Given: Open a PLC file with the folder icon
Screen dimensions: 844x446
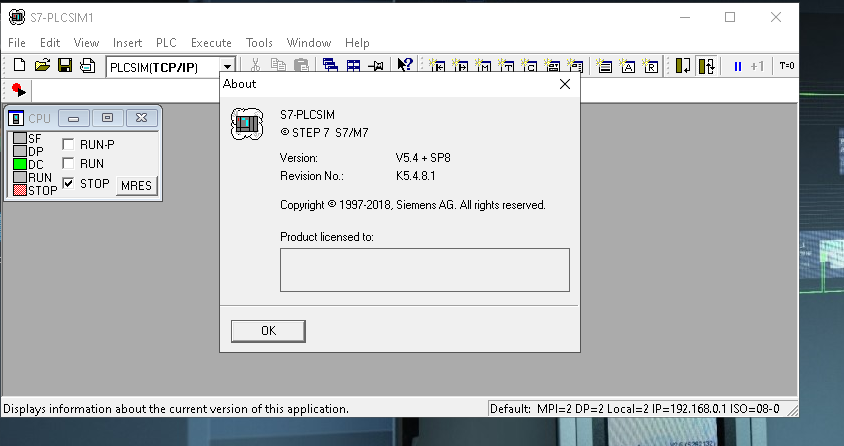Looking at the screenshot, I should 42,66.
